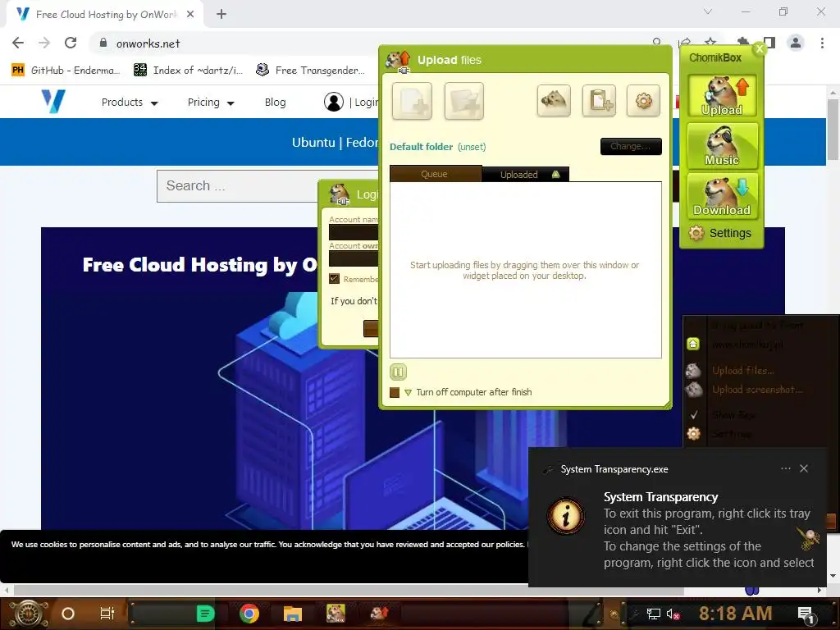Choose Upload screenshot... in the tray menu

(757, 390)
